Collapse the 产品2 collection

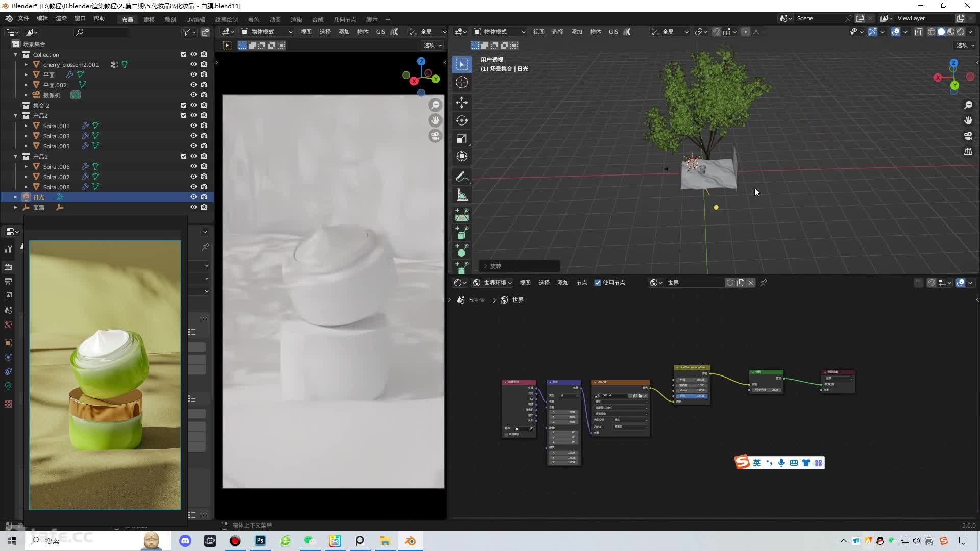coord(15,115)
